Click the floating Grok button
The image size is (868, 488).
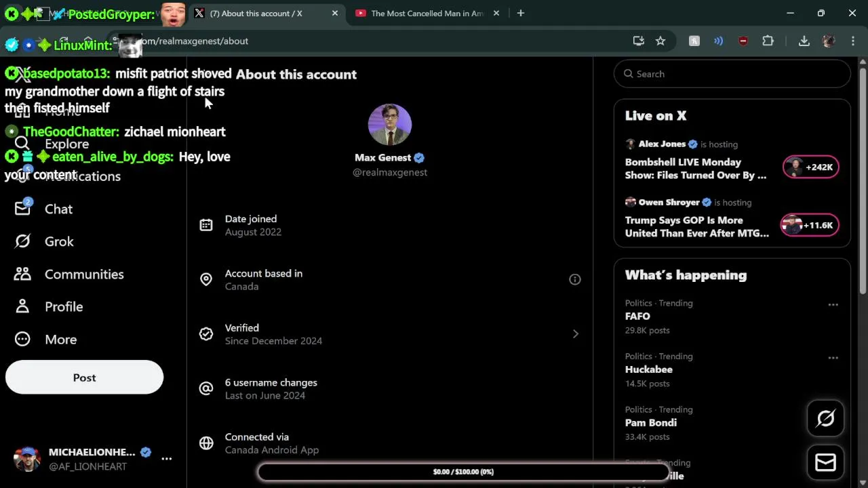(x=825, y=419)
